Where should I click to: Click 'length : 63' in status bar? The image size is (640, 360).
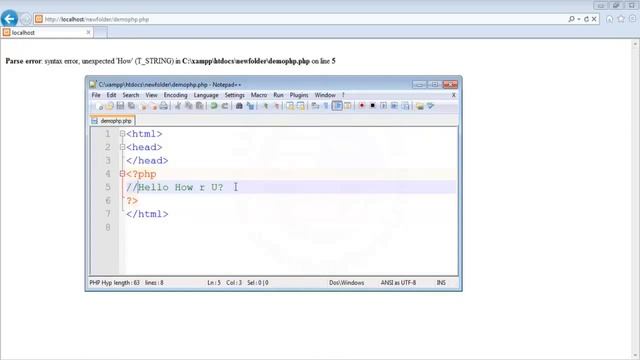tap(126, 282)
